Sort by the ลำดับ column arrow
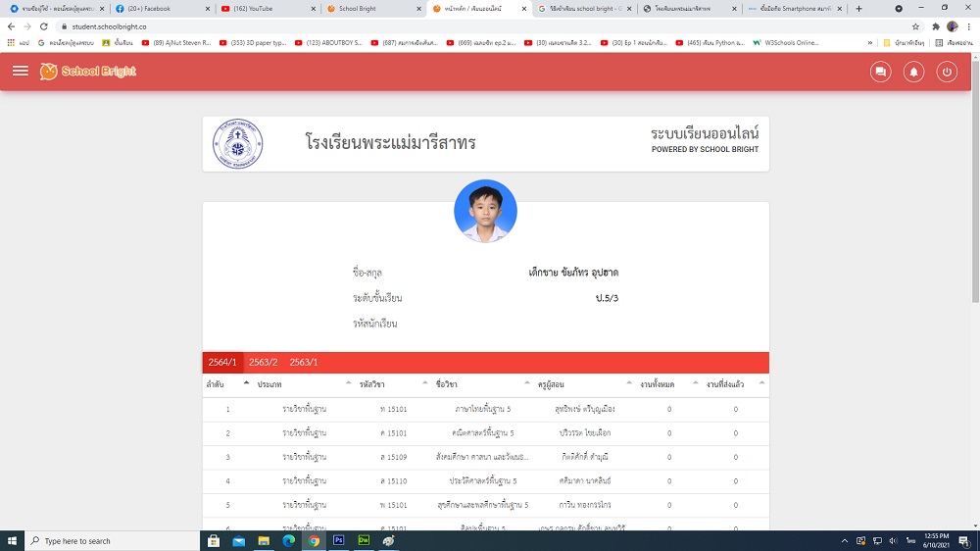The width and height of the screenshot is (980, 551). (x=246, y=382)
